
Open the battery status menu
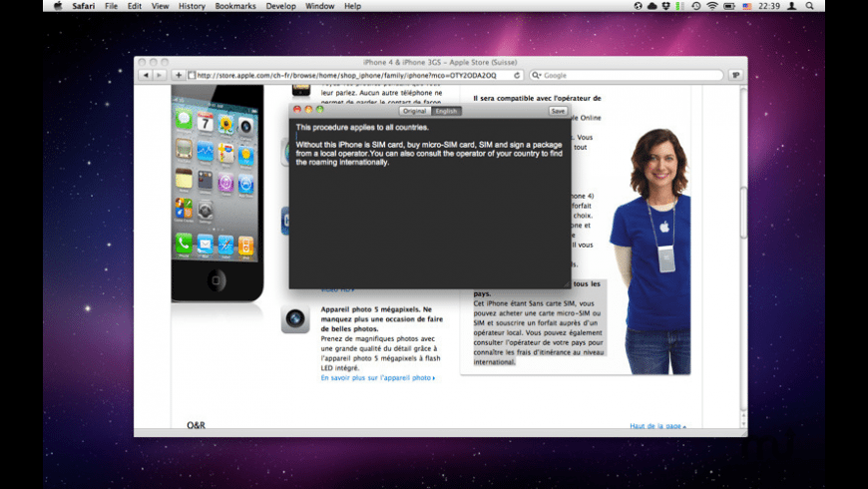tap(729, 6)
